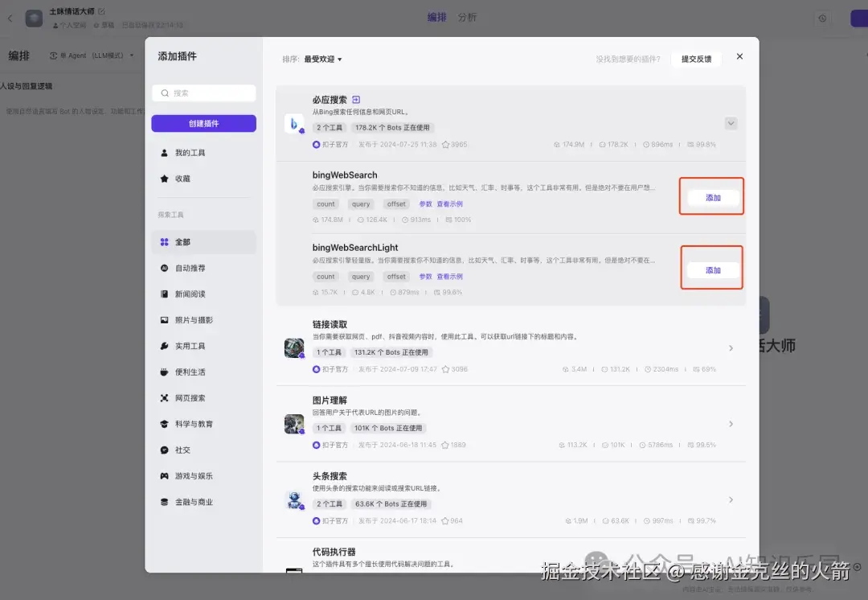Add the bingWebSearch tool via 添加 button
This screenshot has height=600, width=868.
click(x=711, y=195)
